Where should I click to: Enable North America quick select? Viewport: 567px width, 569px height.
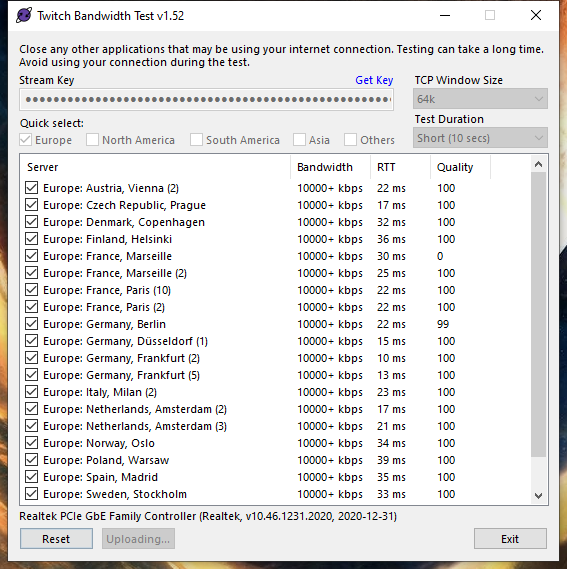pyautogui.click(x=92, y=140)
